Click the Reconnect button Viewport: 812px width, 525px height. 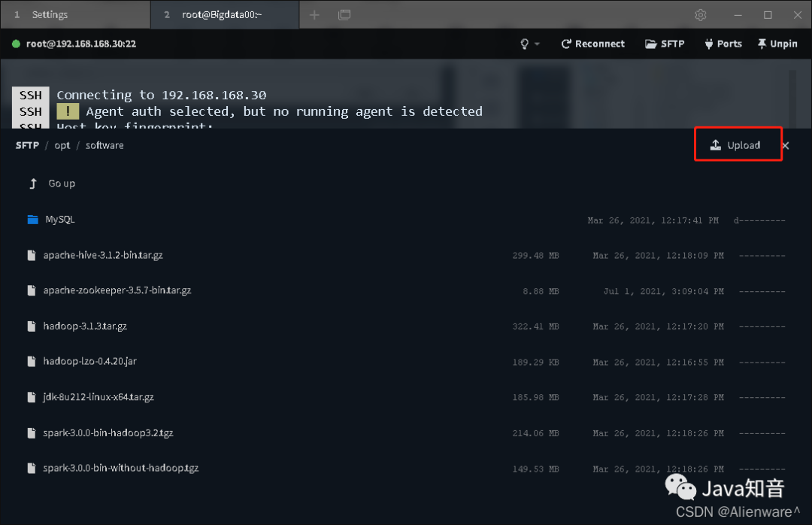tap(593, 44)
